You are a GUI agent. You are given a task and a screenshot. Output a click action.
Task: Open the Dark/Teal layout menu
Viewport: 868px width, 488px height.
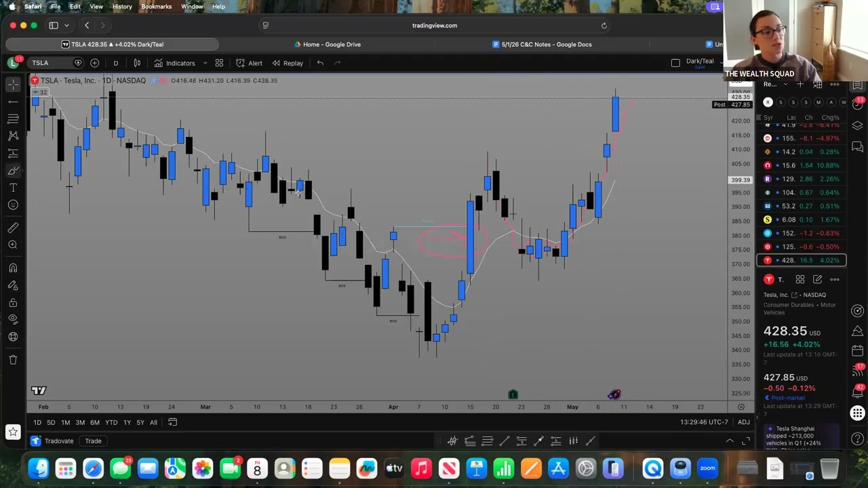tap(701, 63)
